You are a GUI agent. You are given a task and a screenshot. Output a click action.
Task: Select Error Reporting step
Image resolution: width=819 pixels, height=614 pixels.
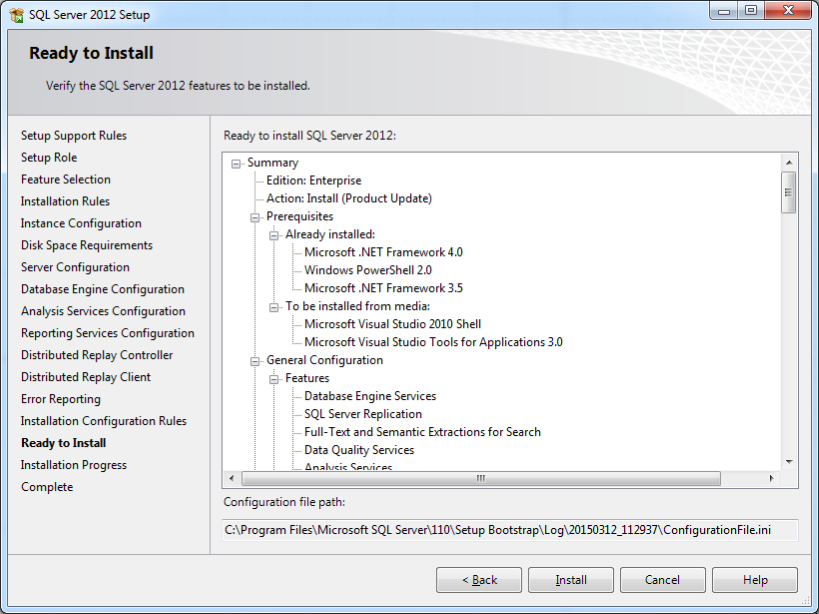61,399
